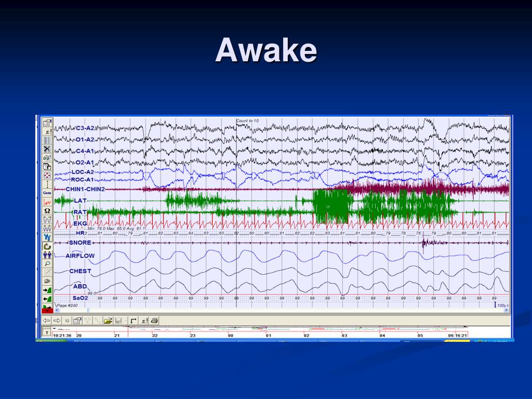The height and width of the screenshot is (399, 532).
Task: Click the CHEST channel label
Action: tap(80, 271)
